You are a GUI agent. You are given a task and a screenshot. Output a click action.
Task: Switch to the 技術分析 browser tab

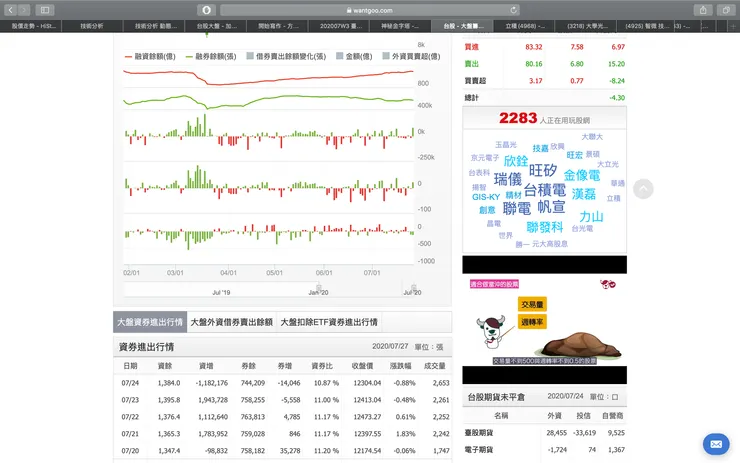point(92,26)
